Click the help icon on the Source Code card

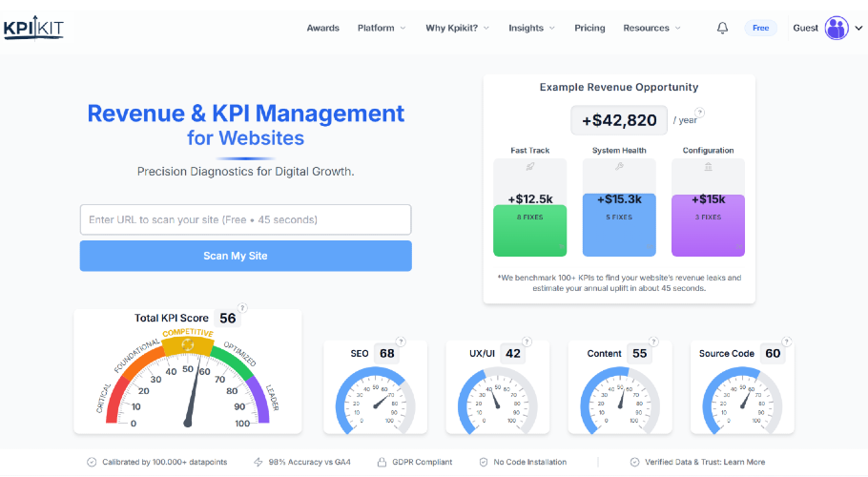click(787, 342)
